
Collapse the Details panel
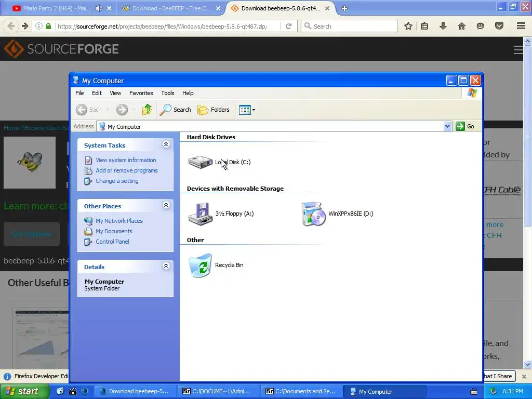(166, 266)
